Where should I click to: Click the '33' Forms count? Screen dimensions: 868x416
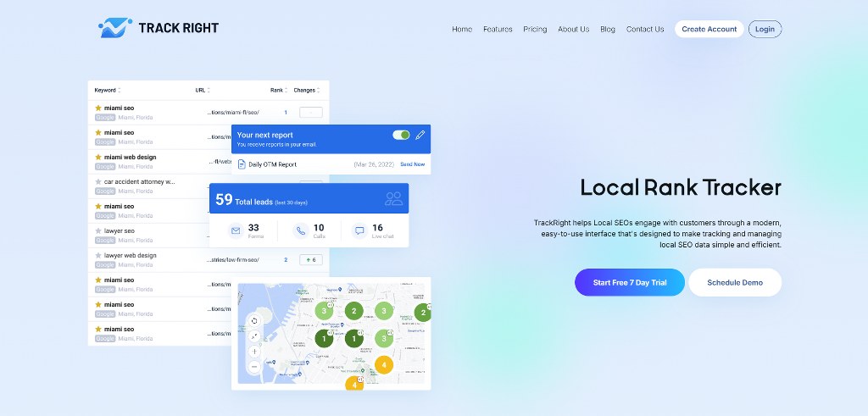click(x=253, y=227)
